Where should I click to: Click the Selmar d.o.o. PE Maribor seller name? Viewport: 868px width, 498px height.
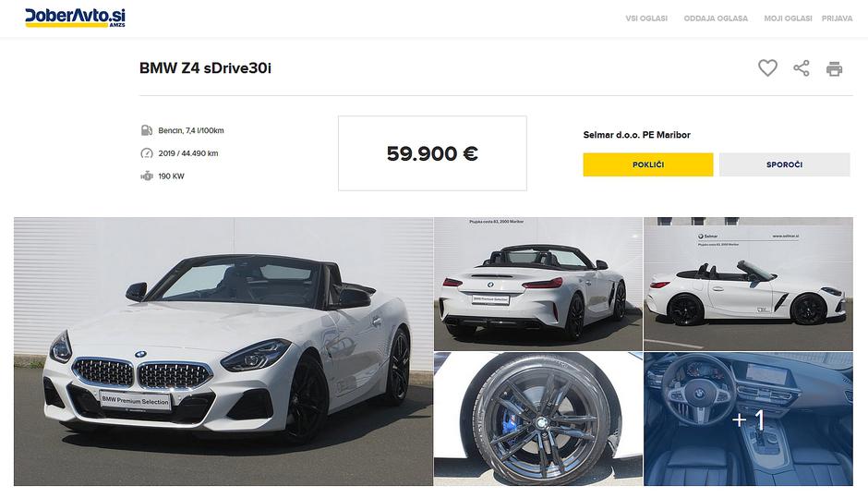636,135
